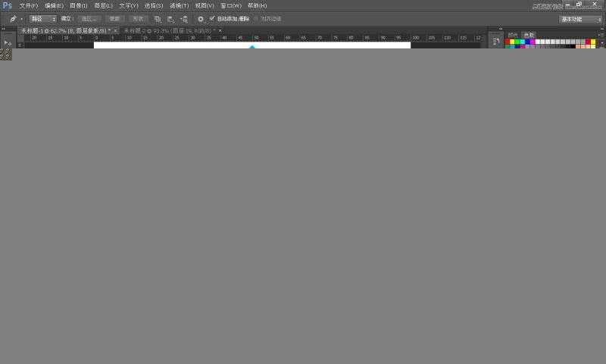Open the 图层(L) menu

coord(103,6)
